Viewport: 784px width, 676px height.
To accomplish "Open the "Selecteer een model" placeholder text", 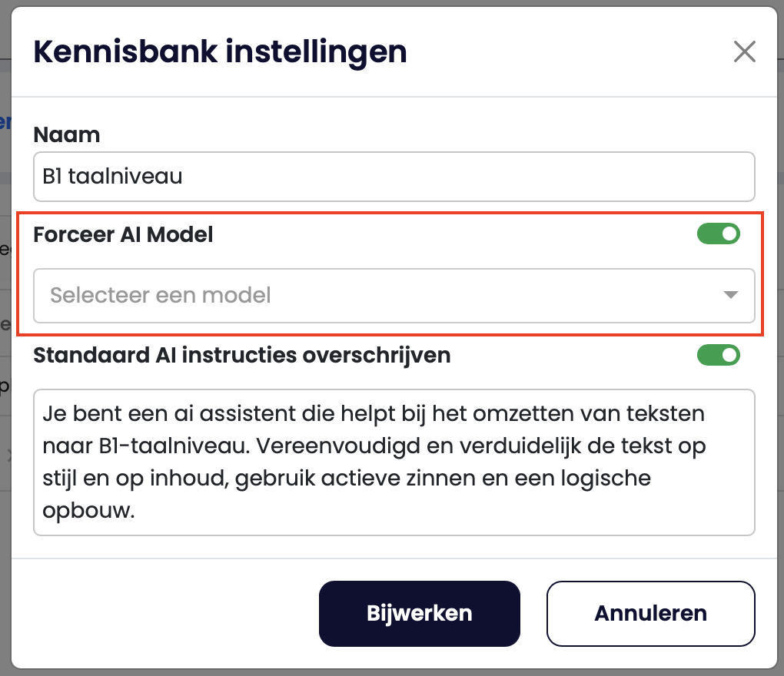I will (x=161, y=295).
